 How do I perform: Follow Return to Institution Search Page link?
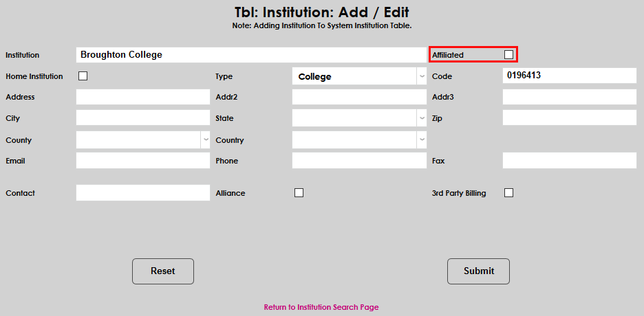tap(321, 307)
